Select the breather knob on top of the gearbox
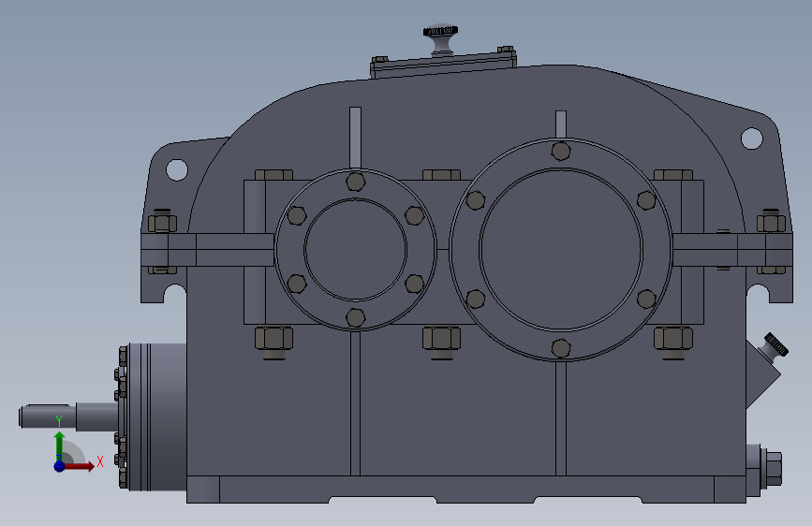Screen dimensions: 812x526 (x=441, y=38)
